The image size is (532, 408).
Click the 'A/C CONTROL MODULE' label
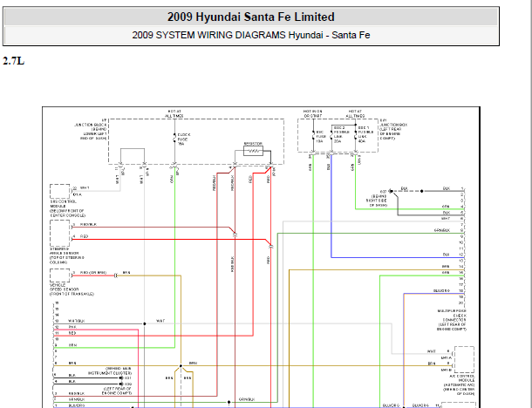pos(459,385)
